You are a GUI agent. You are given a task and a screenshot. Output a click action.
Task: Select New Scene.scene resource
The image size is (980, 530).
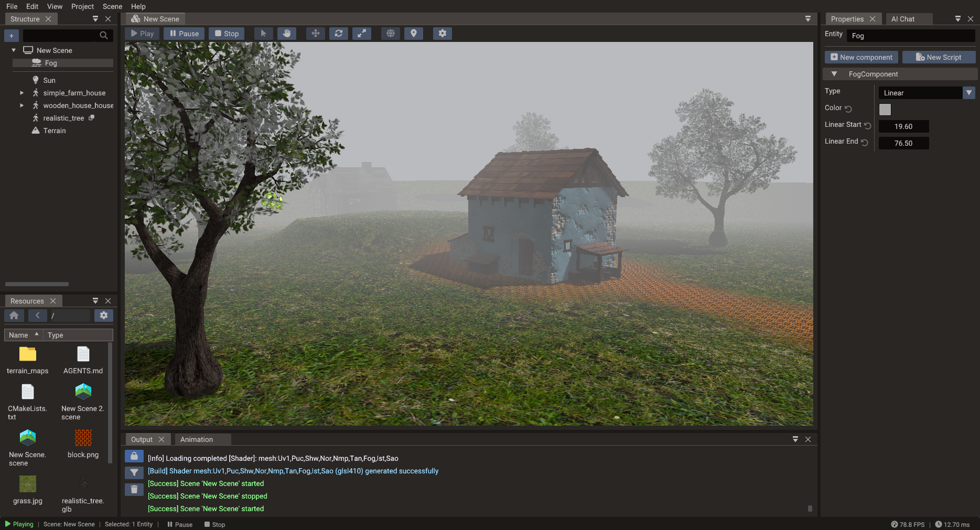(x=28, y=448)
